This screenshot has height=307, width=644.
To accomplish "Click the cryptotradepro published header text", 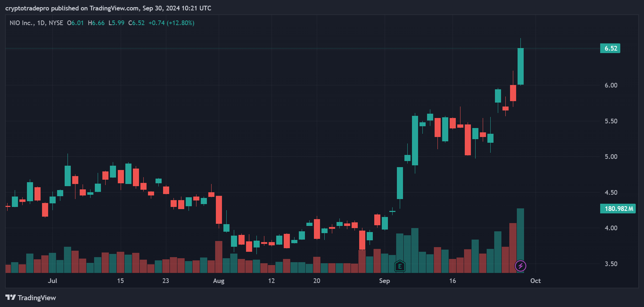I will (x=108, y=8).
